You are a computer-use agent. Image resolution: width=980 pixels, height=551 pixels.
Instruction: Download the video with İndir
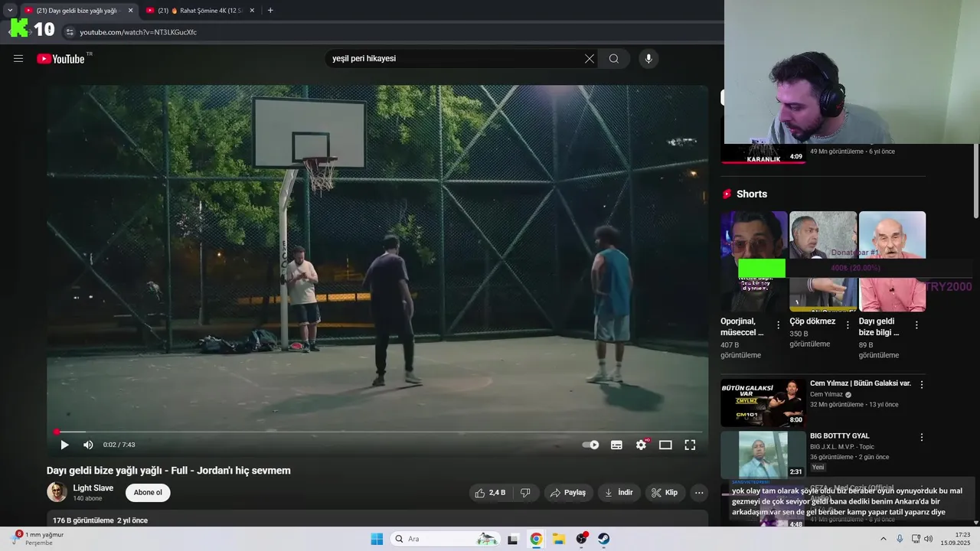(x=619, y=493)
